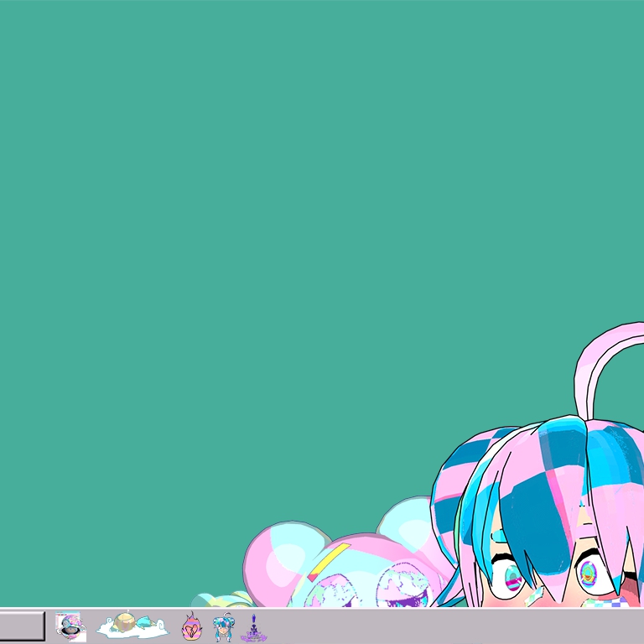The image size is (644, 644).
Task: Open the flaming broken heart icon
Action: (192, 626)
